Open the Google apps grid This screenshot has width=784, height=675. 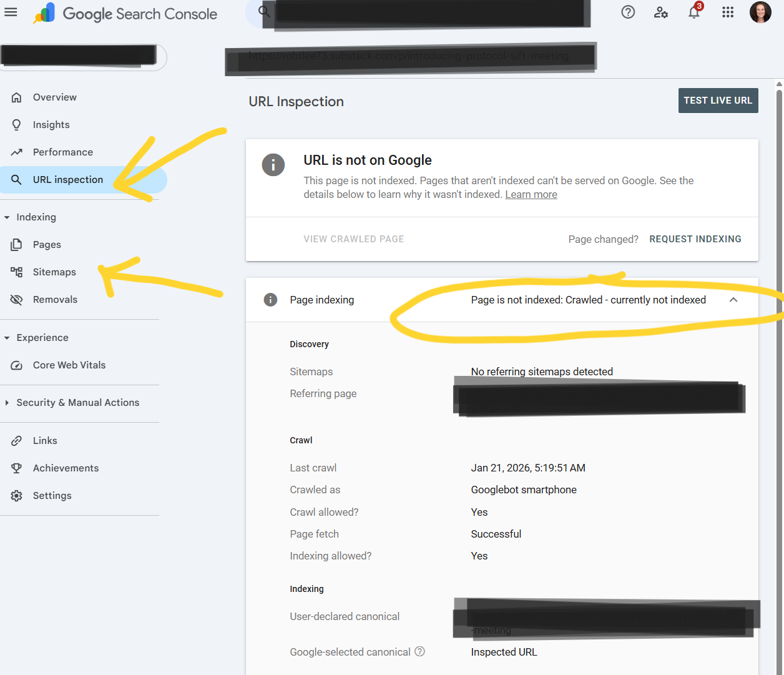click(727, 12)
